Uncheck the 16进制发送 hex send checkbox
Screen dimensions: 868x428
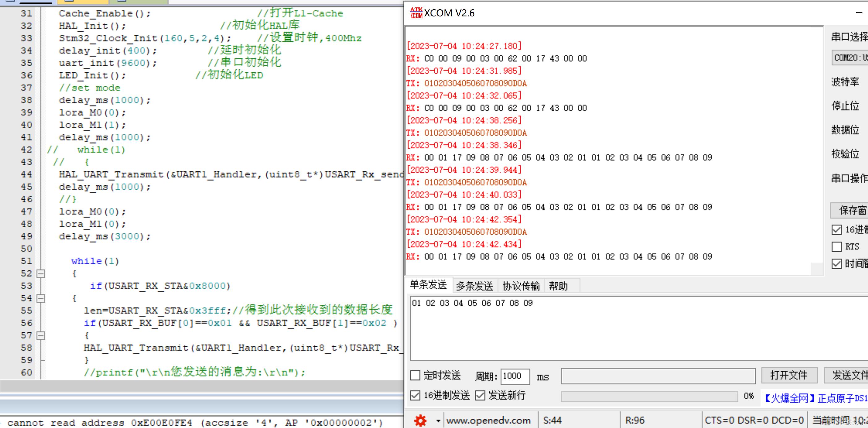(x=415, y=395)
